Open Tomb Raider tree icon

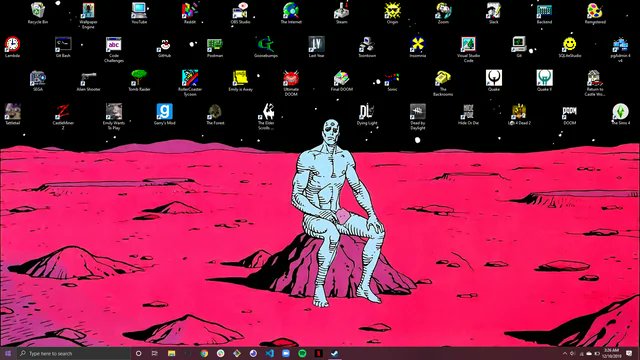click(139, 80)
